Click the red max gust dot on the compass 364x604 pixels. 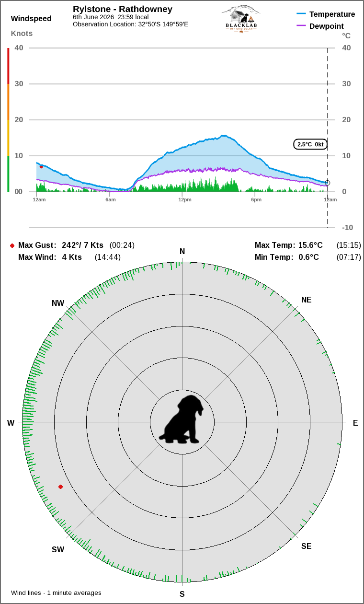point(60,487)
